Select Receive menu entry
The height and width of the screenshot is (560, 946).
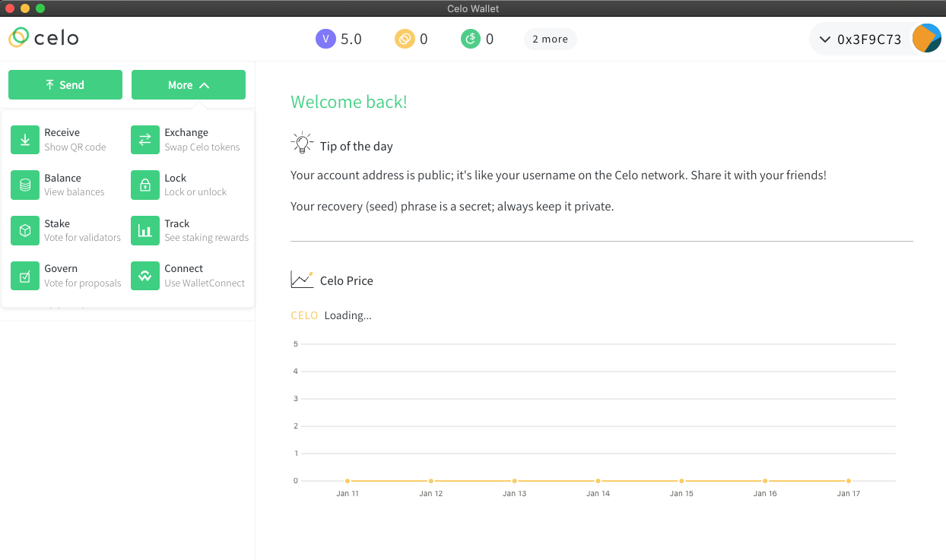click(66, 140)
